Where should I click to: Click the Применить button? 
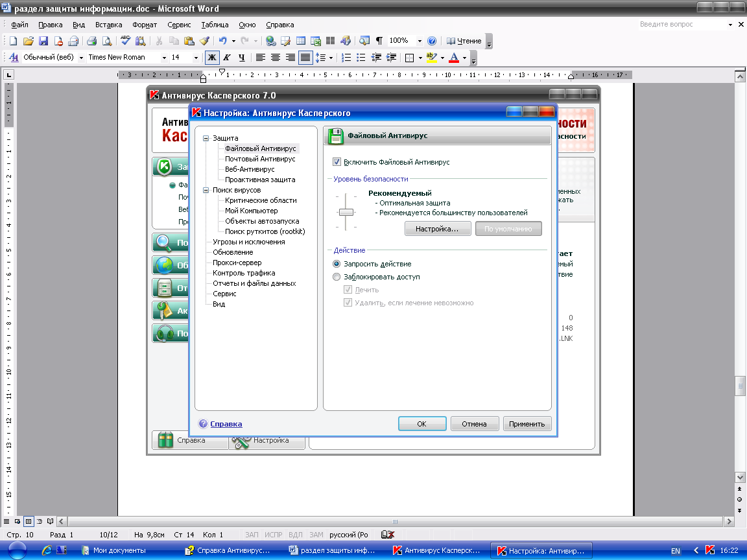point(527,424)
